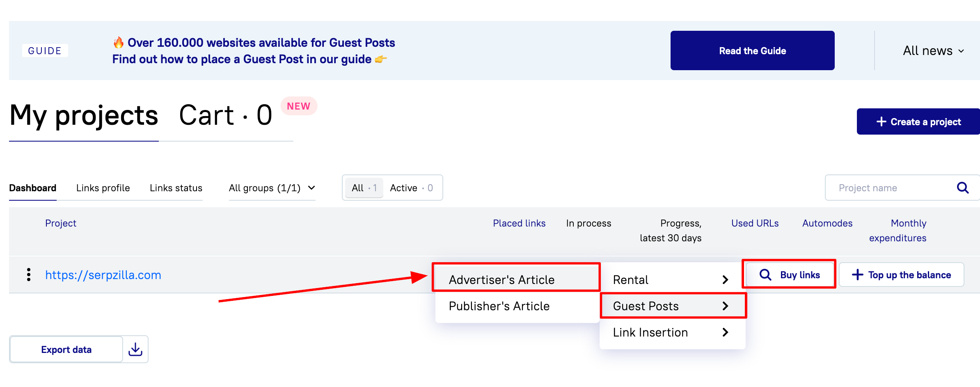Click the Export data button
Image resolution: width=980 pixels, height=387 pixels.
point(66,349)
